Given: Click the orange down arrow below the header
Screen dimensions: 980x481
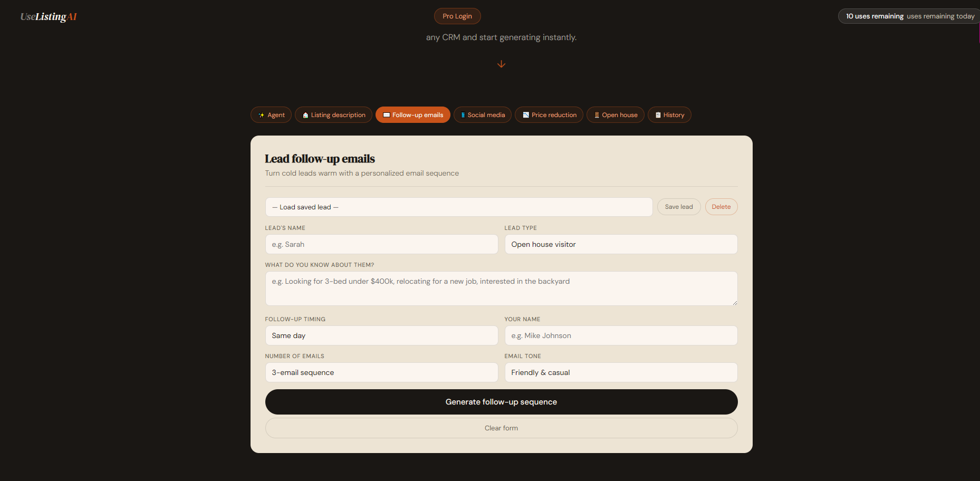Looking at the screenshot, I should (501, 64).
